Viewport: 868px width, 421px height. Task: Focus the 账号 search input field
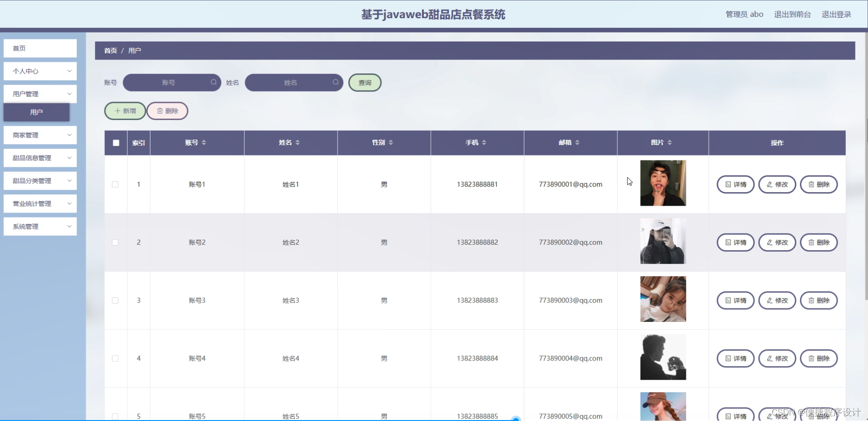(172, 82)
